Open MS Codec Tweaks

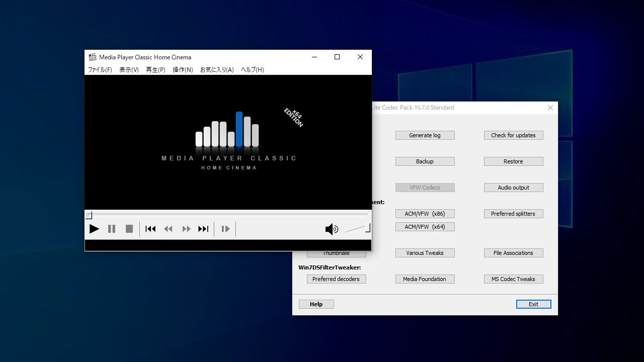[513, 279]
